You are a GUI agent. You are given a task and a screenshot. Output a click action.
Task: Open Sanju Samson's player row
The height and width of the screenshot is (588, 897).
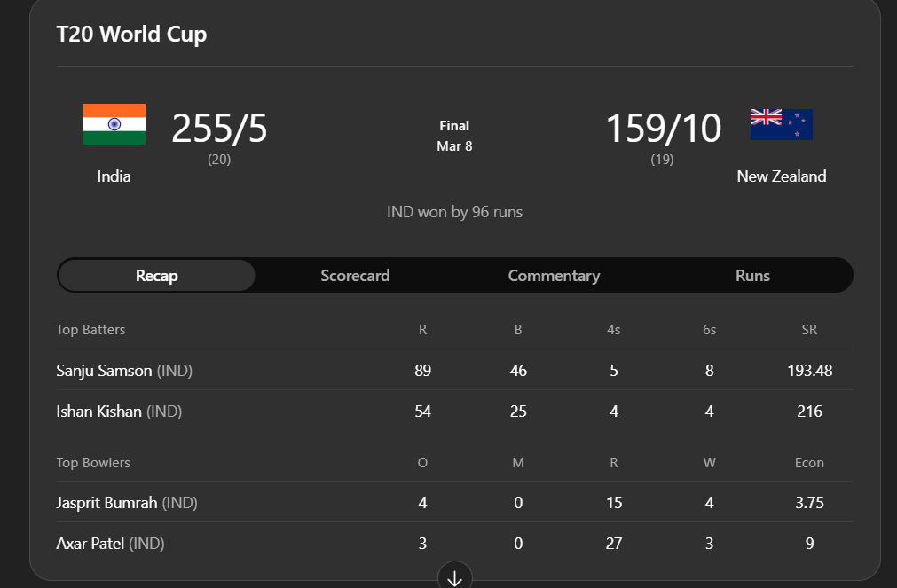104,371
